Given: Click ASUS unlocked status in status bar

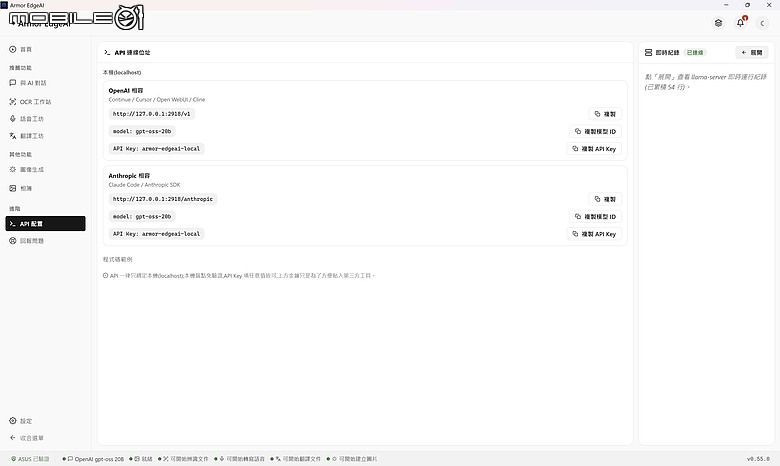Looking at the screenshot, I should point(30,459).
